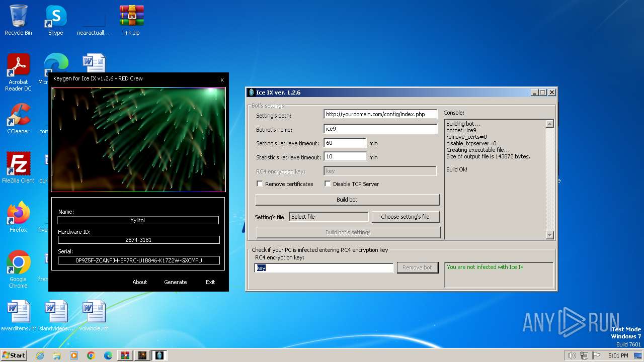This screenshot has height=362, width=644.
Task: Select awarditems.rtf document on desktop
Action: pos(19,315)
